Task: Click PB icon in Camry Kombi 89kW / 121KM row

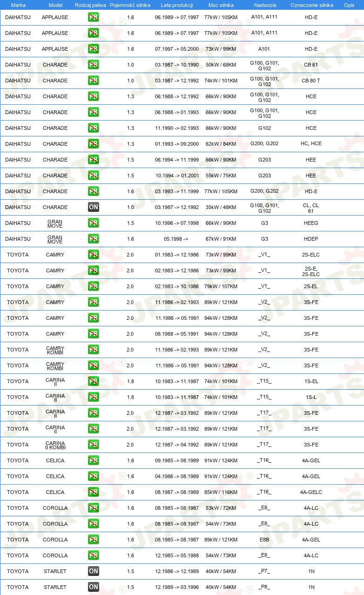Action: click(93, 350)
